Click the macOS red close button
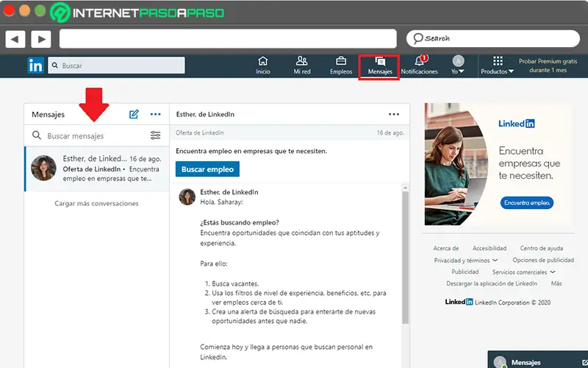 pyautogui.click(x=9, y=10)
